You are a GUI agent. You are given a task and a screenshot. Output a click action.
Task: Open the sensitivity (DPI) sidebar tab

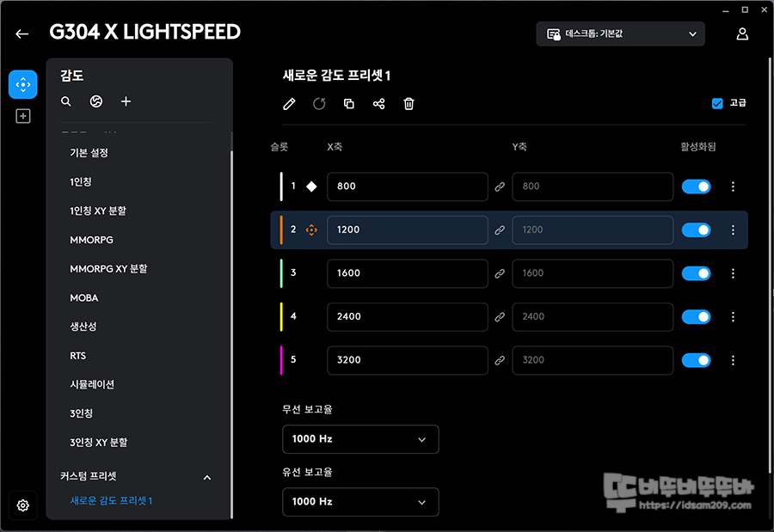22,84
